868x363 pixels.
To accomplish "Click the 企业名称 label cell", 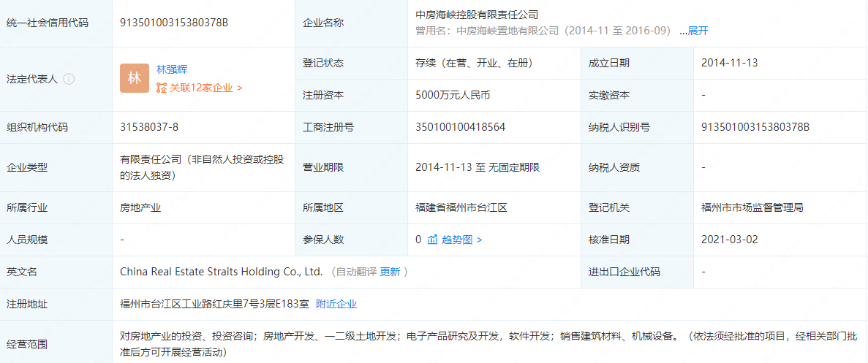I will click(352, 23).
